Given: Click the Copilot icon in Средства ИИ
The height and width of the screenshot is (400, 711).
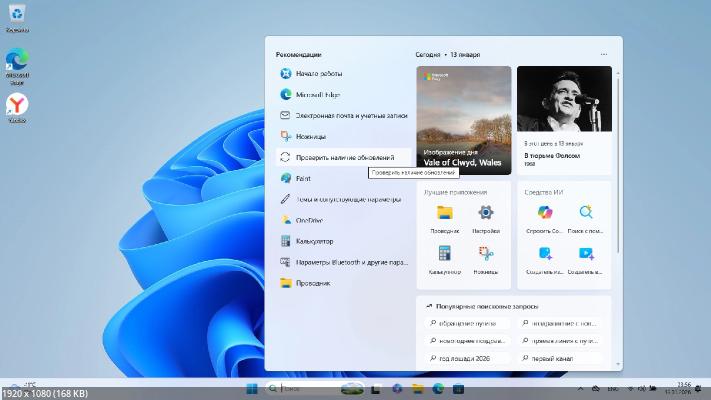Looking at the screenshot, I should coord(545,212).
